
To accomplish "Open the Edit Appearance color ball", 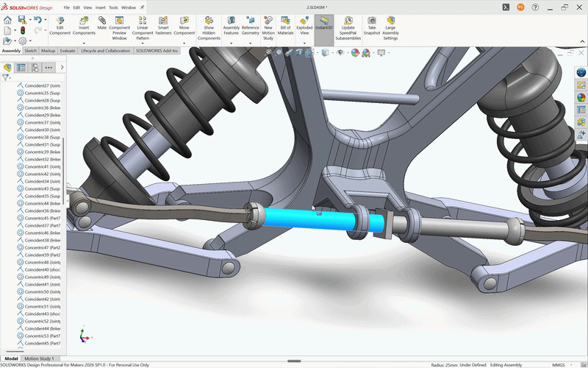I will (355, 52).
